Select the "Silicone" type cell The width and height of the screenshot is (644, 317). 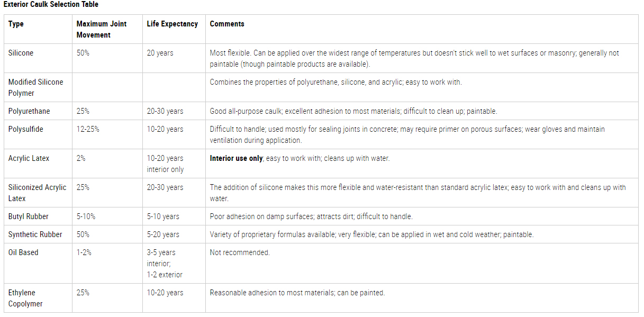21,53
